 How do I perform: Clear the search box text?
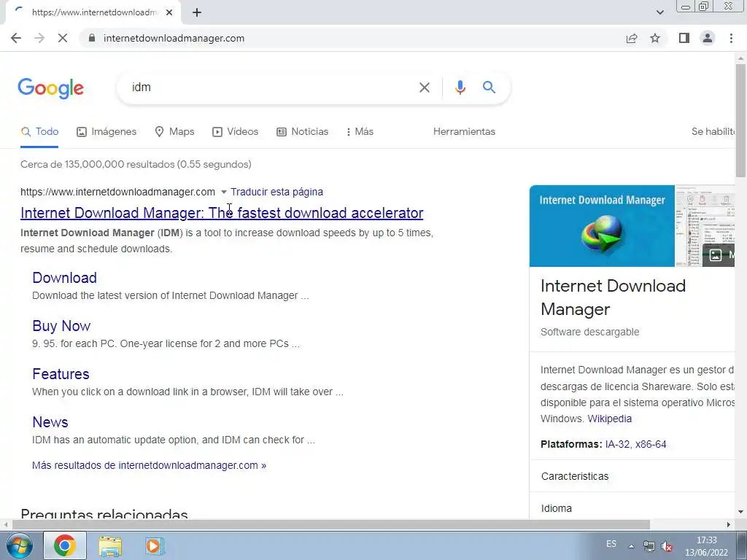pyautogui.click(x=424, y=87)
